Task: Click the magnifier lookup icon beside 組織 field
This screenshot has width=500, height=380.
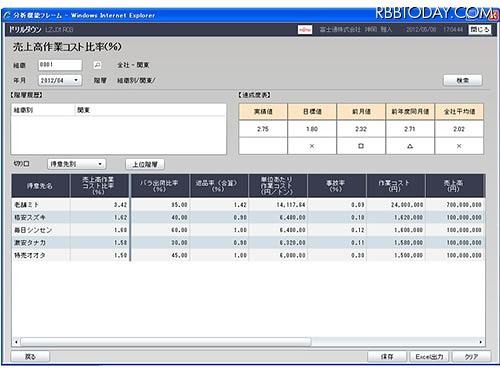Action: coord(97,65)
